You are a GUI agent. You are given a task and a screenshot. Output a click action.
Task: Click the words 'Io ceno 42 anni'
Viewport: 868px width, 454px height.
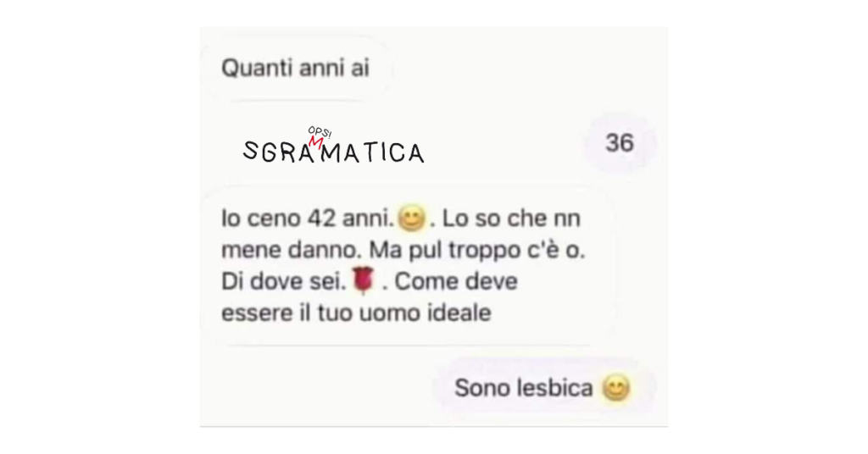[307, 219]
